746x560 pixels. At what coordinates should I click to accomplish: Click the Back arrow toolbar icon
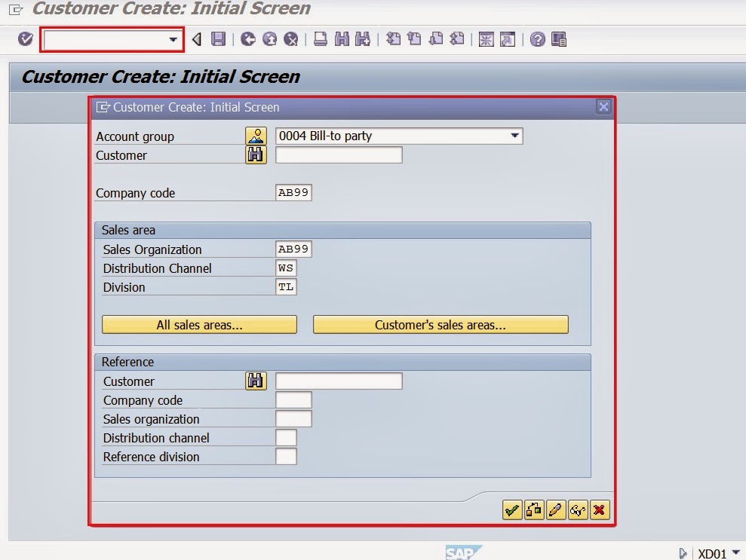pos(195,39)
